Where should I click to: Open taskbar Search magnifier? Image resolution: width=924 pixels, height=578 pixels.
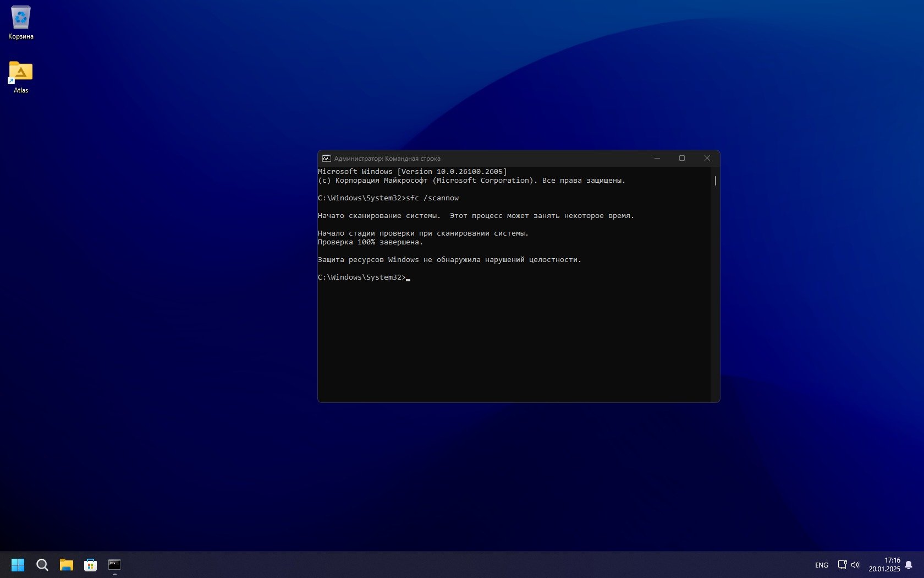(42, 565)
